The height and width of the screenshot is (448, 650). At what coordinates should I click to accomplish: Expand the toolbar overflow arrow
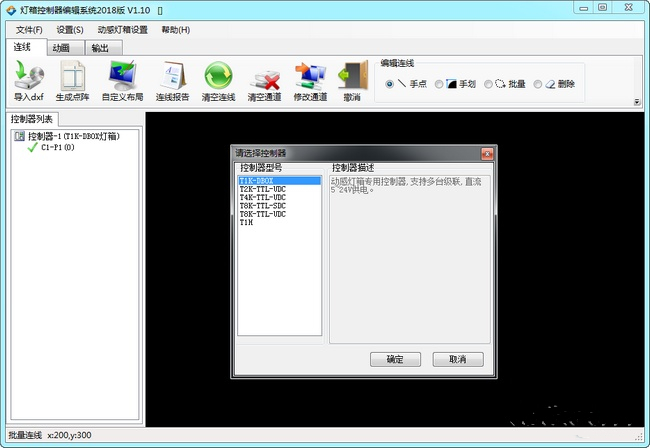[x=637, y=102]
